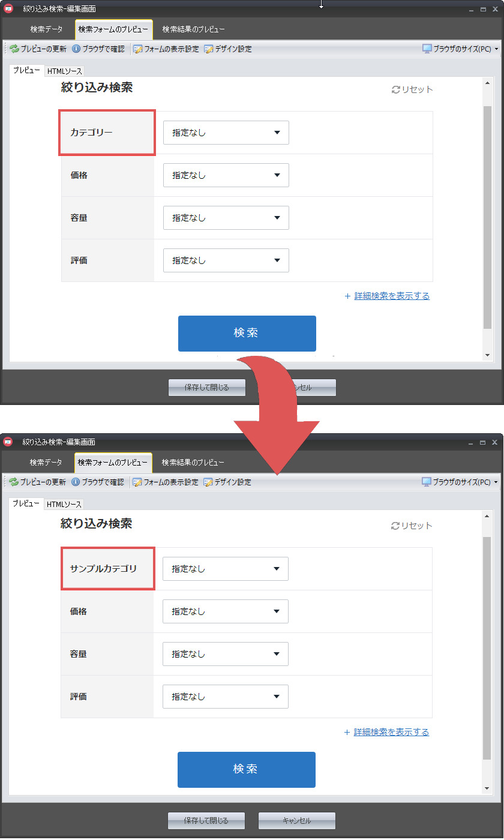
Task: Click デザイン設定 icon in the lower window
Action: (x=208, y=482)
